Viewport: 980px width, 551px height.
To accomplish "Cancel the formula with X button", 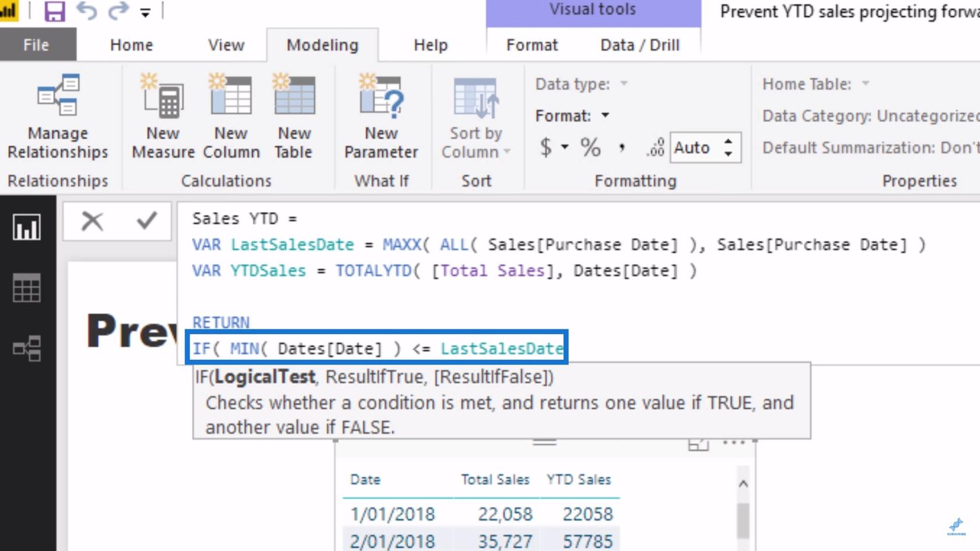I will tap(92, 221).
